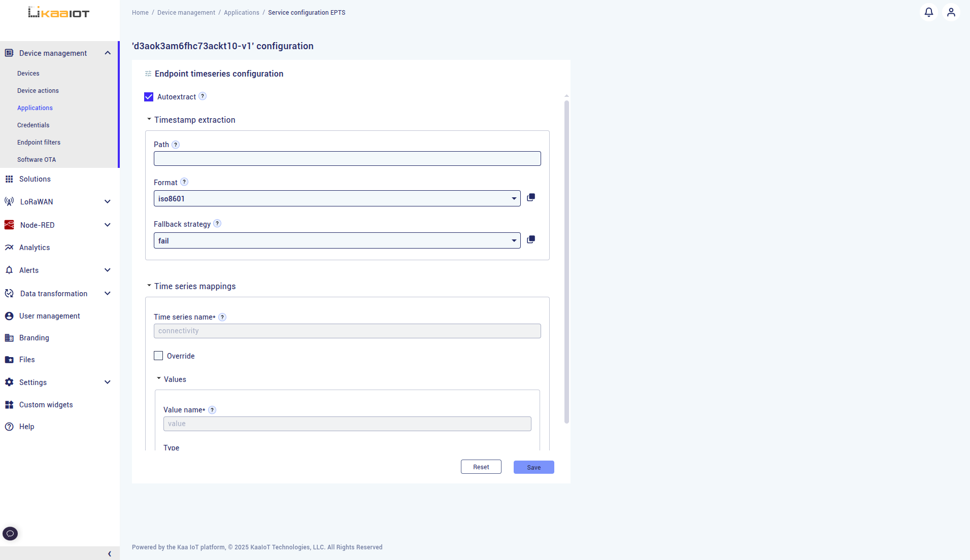
Task: Uncheck the Autoextract checkbox
Action: (x=148, y=96)
